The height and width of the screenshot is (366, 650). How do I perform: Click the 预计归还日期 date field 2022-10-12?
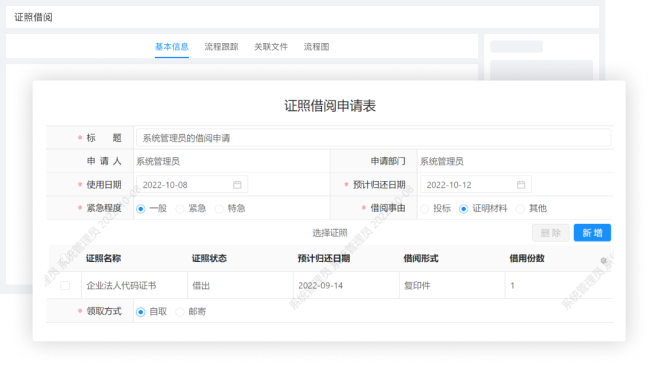tap(476, 185)
